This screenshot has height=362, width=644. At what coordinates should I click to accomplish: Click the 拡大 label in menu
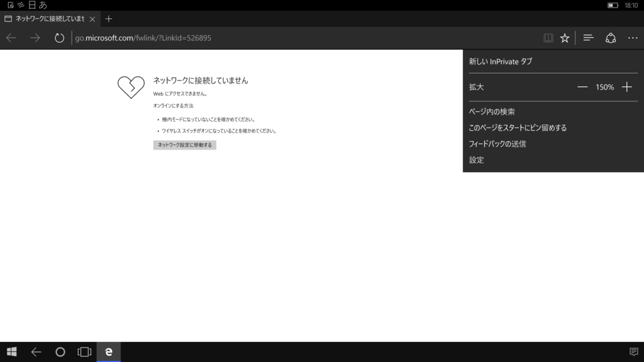click(477, 87)
